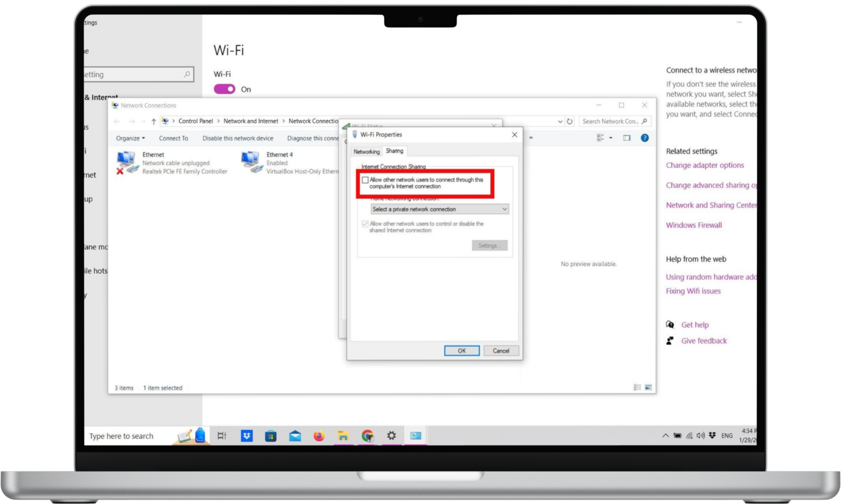Click the Ethernet adapter icon
The height and width of the screenshot is (504, 841).
click(x=126, y=163)
